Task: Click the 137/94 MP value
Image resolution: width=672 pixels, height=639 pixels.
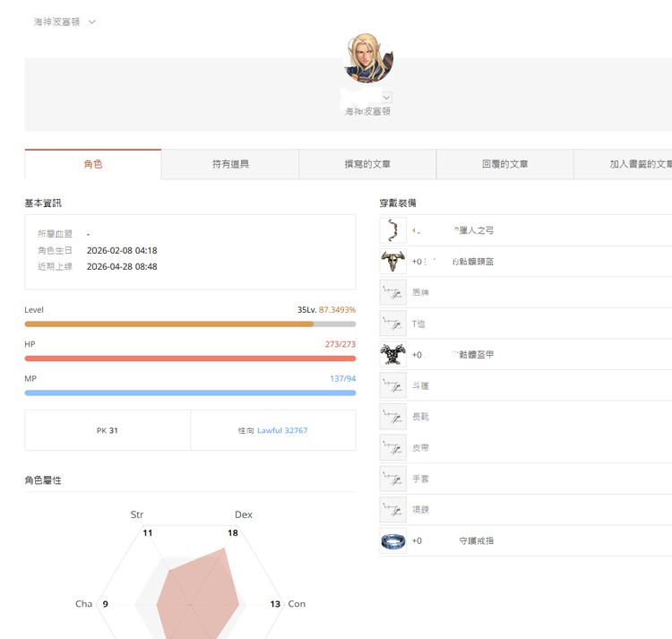Action: [343, 378]
